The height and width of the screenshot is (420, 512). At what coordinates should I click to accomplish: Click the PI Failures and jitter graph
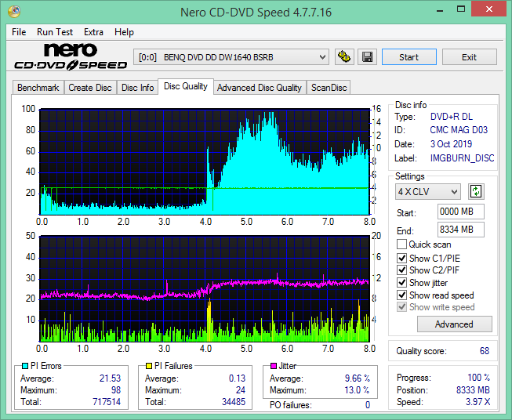click(205, 288)
